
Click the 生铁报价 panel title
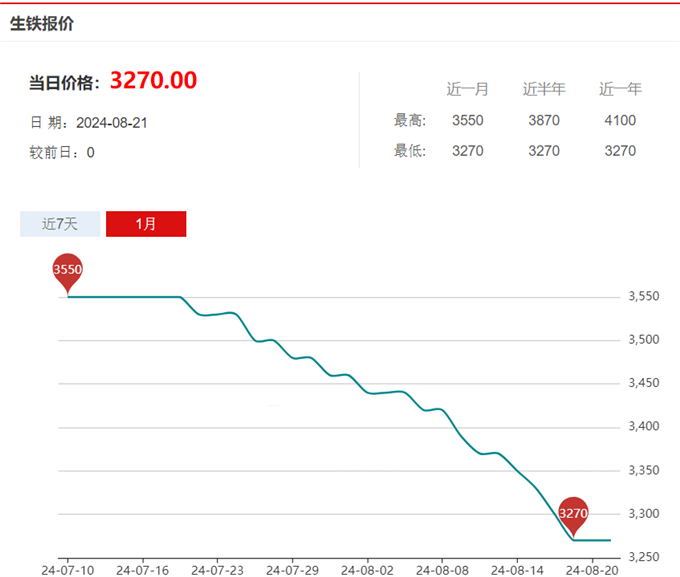point(42,24)
